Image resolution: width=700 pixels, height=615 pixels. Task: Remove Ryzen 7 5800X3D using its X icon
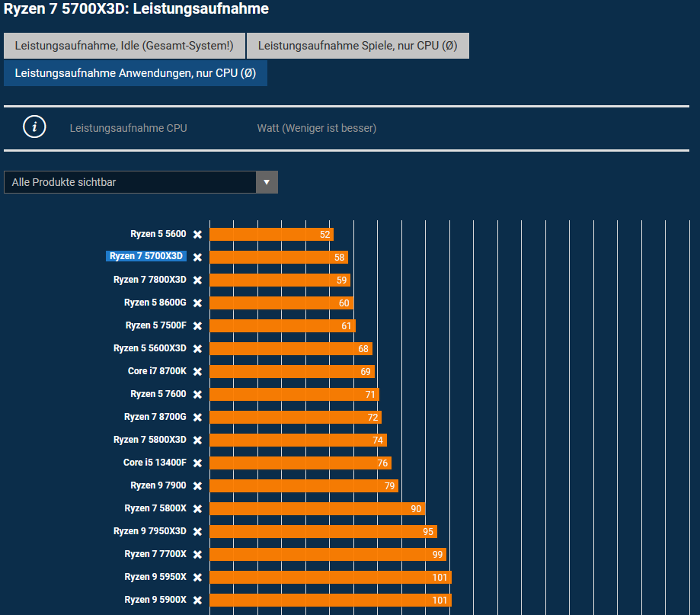pyautogui.click(x=197, y=440)
